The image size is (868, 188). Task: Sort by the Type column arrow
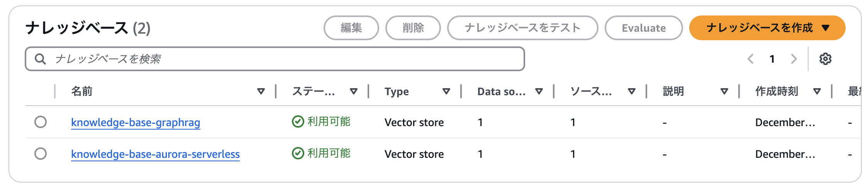tap(446, 91)
